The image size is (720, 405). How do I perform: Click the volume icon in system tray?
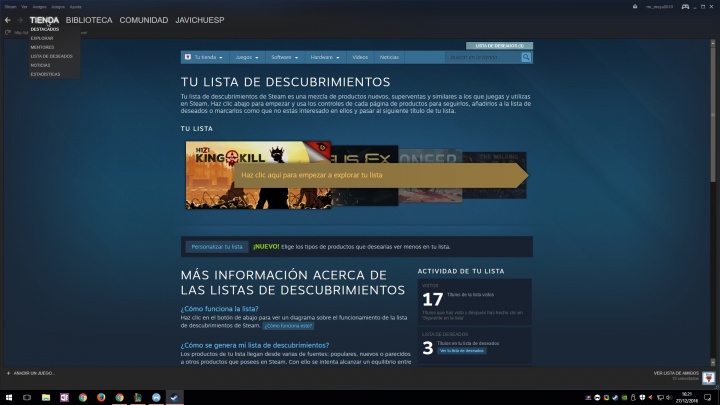click(x=669, y=398)
